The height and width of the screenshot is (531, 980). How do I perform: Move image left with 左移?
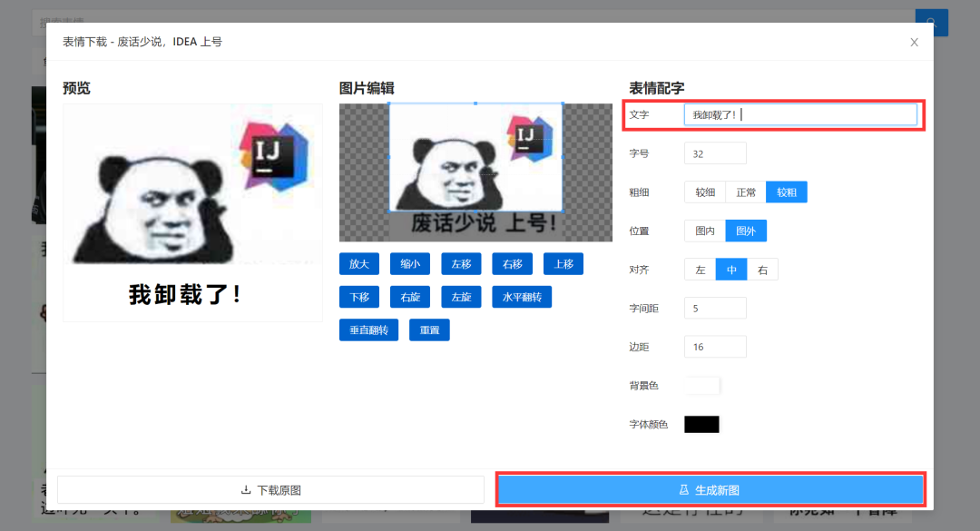tap(461, 264)
